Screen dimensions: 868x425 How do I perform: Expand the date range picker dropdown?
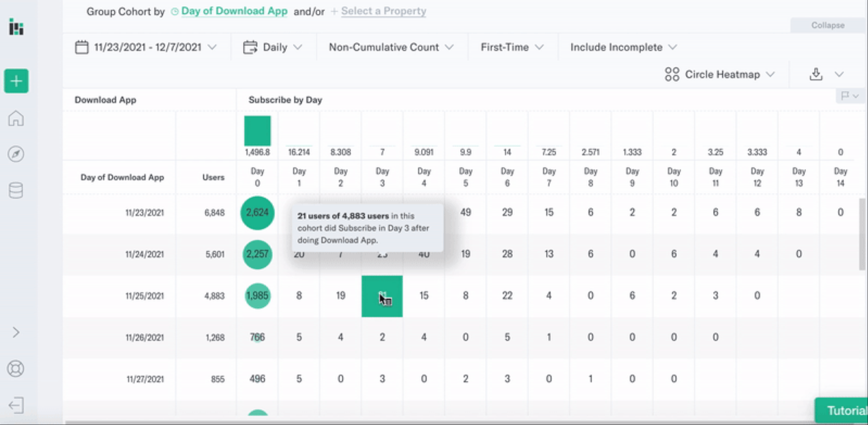(x=146, y=47)
